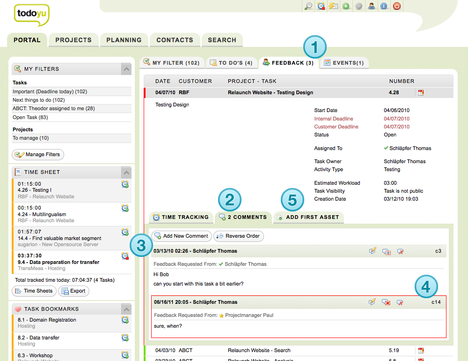Click the blue info icon in top bar
Image resolution: width=468 pixels, height=361 pixels.
click(x=384, y=6)
